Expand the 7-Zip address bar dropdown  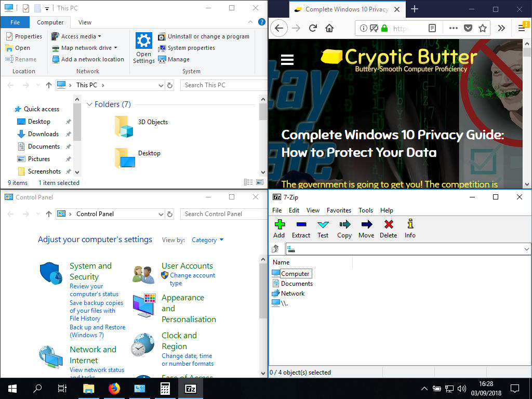[526, 248]
